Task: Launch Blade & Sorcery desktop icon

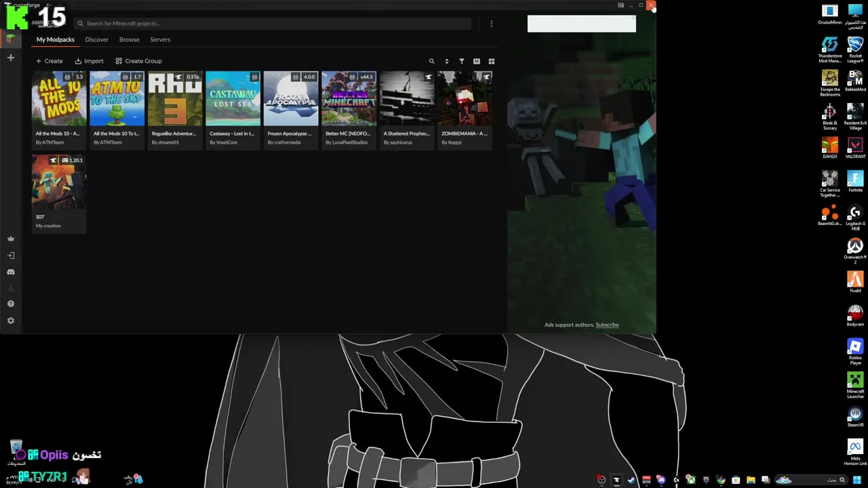Action: 830,117
